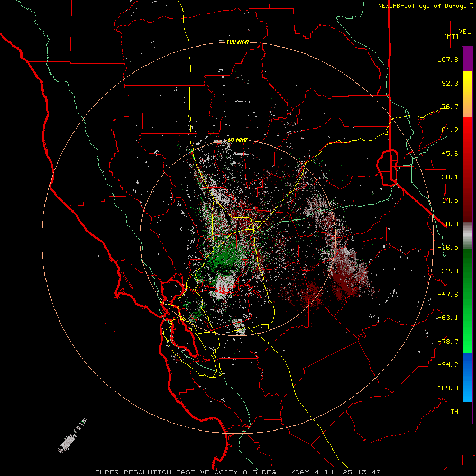Click the 45.6 legend value
Viewport: 476px width, 476px height.
450,153
